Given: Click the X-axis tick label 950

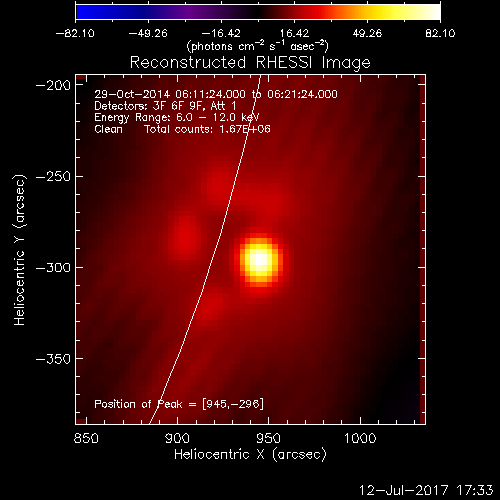Looking at the screenshot, I should 268,438.
